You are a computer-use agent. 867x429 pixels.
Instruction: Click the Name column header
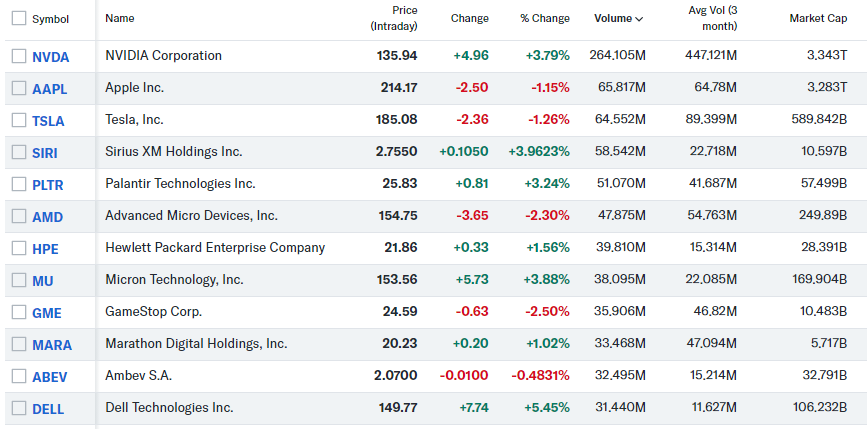(x=119, y=18)
